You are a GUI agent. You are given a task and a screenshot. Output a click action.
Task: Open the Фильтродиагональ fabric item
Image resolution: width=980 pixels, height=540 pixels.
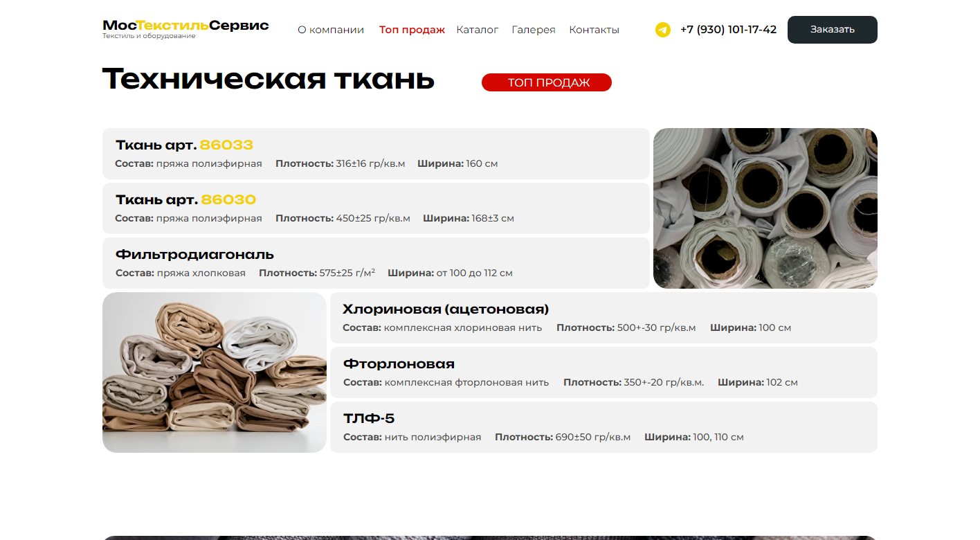point(376,263)
